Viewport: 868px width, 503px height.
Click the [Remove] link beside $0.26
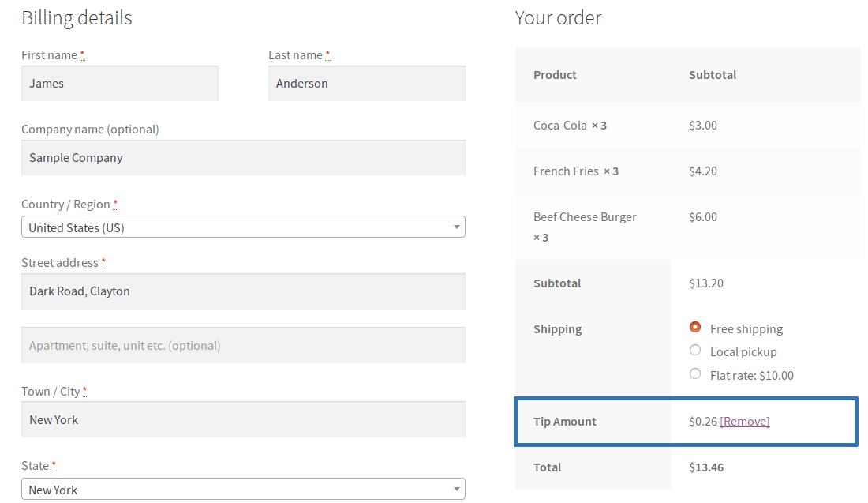coord(746,421)
